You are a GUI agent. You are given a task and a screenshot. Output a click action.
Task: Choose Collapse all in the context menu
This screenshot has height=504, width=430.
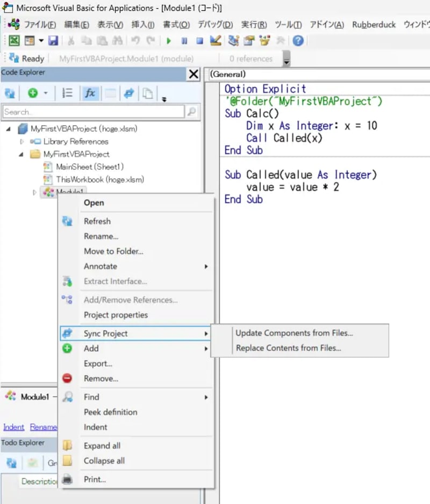click(x=136, y=461)
